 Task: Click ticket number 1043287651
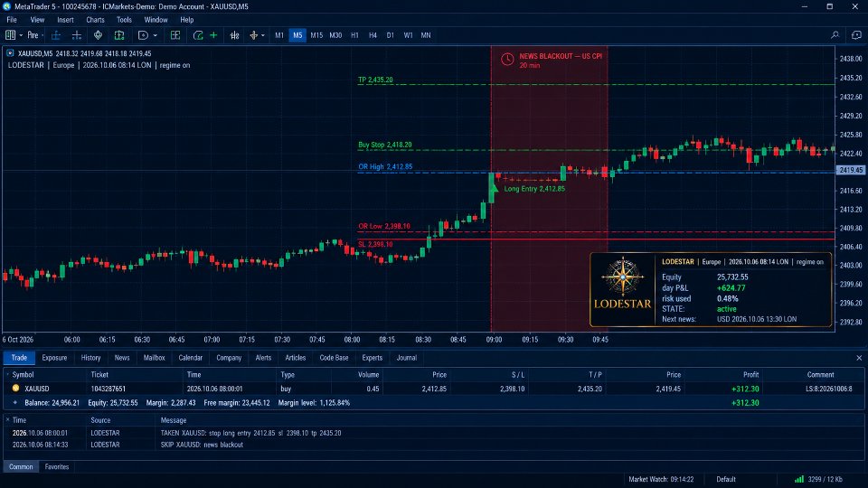coord(108,389)
